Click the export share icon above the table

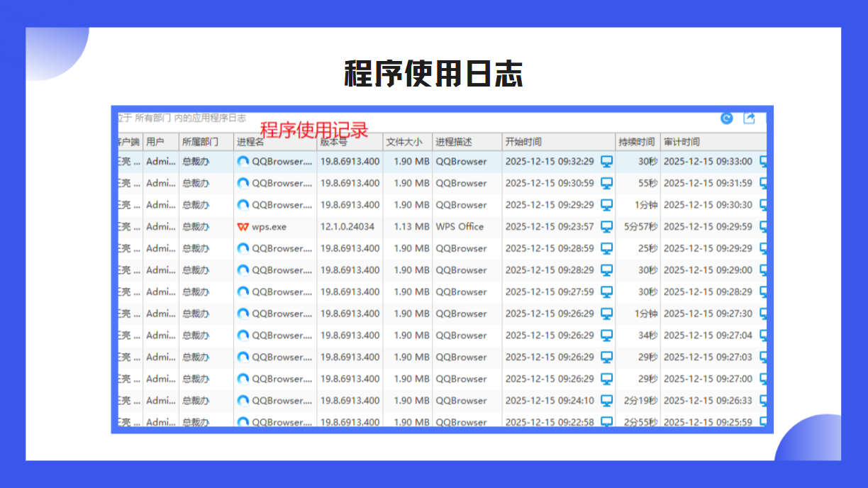(749, 118)
